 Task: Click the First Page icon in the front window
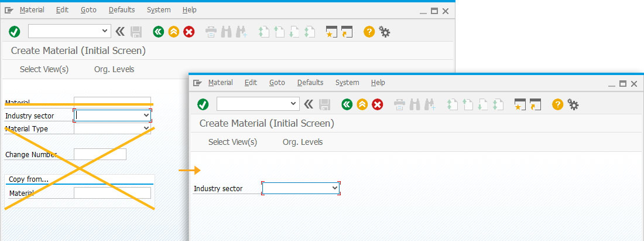click(452, 105)
